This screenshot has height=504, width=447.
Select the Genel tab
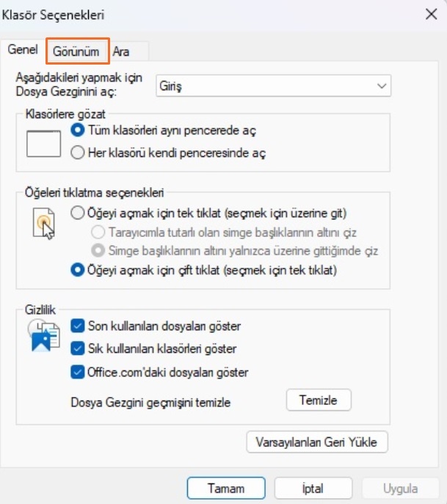pos(23,51)
